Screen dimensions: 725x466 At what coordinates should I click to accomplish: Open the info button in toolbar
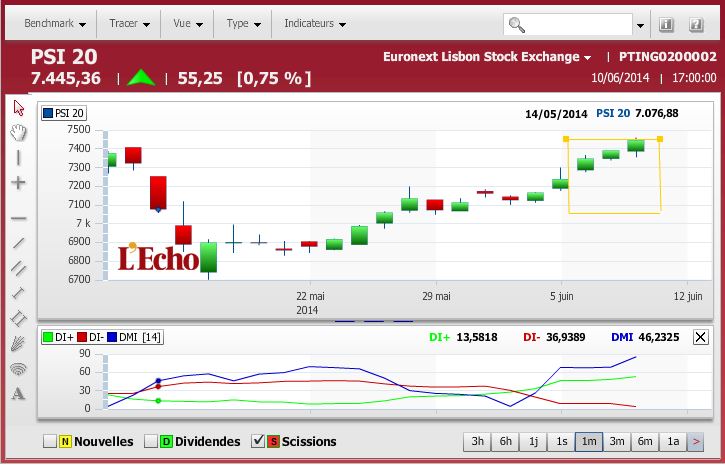[666, 24]
